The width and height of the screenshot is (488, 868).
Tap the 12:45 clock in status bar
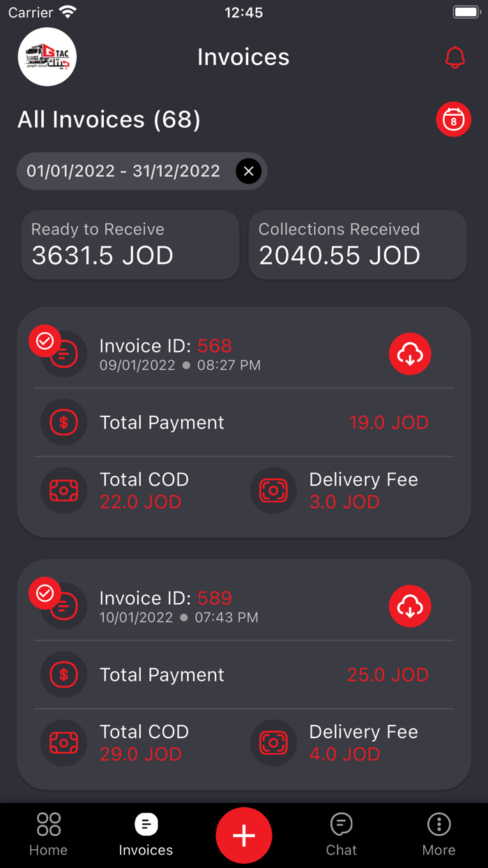(x=244, y=13)
